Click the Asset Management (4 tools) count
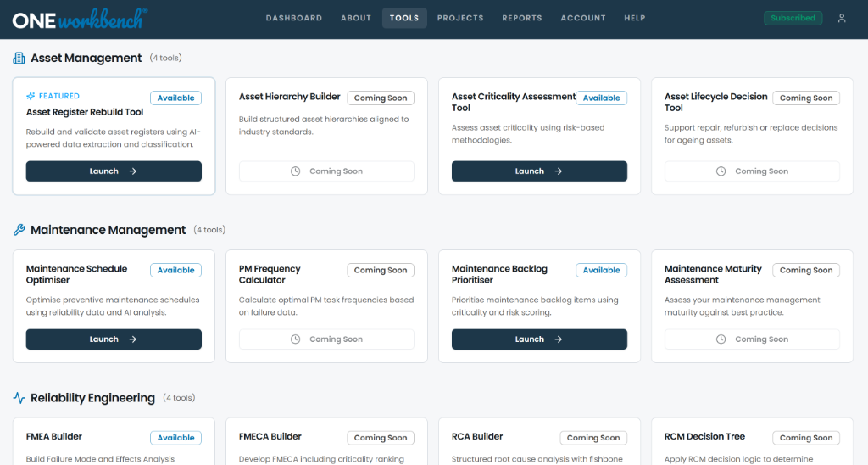The image size is (868, 465). 165,58
